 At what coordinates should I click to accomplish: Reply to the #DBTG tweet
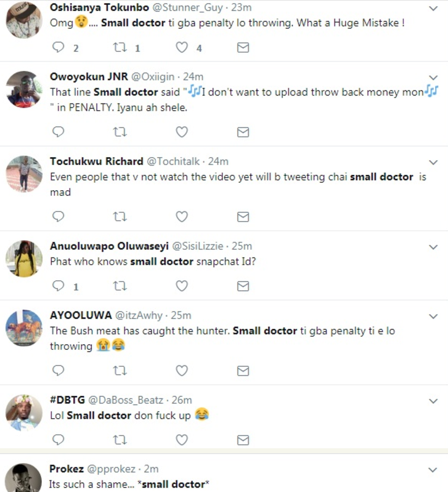tap(59, 440)
